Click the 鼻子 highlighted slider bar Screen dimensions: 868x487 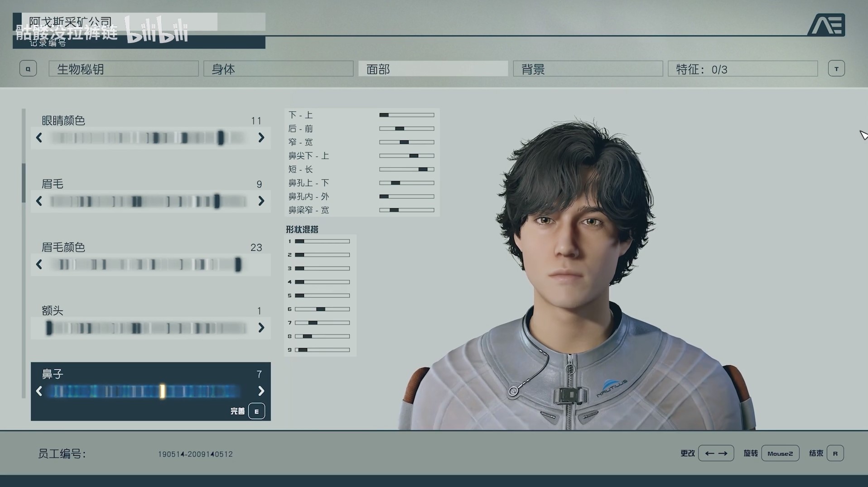tap(145, 391)
